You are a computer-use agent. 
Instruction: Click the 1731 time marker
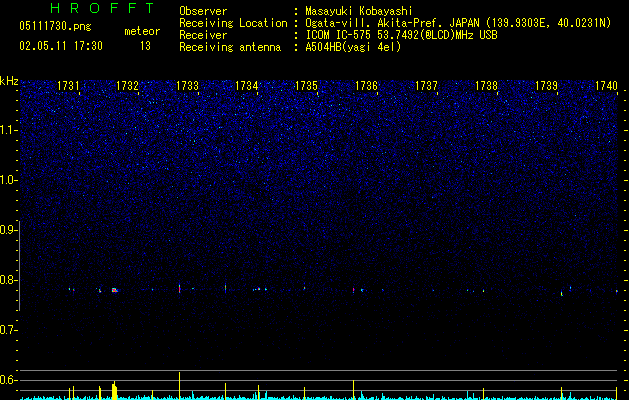(68, 86)
